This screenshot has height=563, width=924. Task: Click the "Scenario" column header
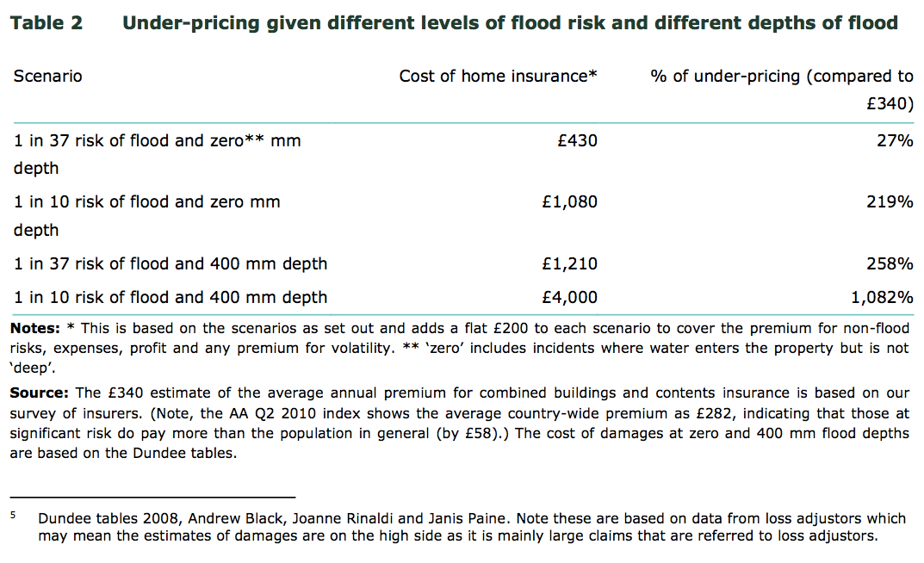pos(47,76)
